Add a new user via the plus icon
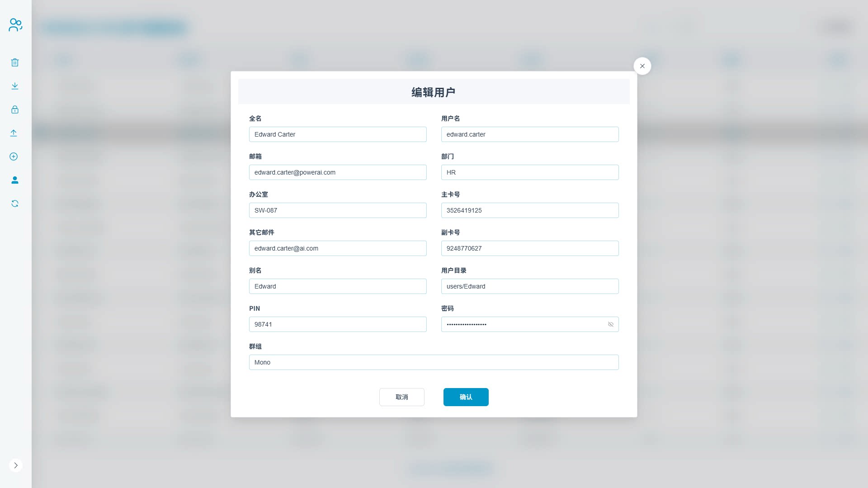Viewport: 868px width, 488px height. click(14, 156)
